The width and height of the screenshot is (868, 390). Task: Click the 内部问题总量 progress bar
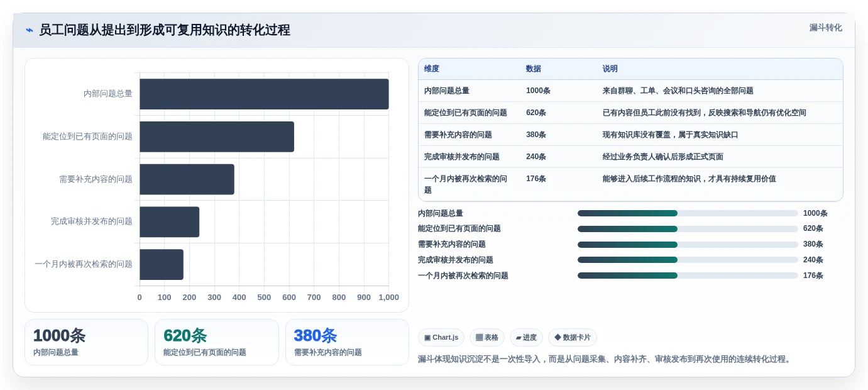coord(688,213)
